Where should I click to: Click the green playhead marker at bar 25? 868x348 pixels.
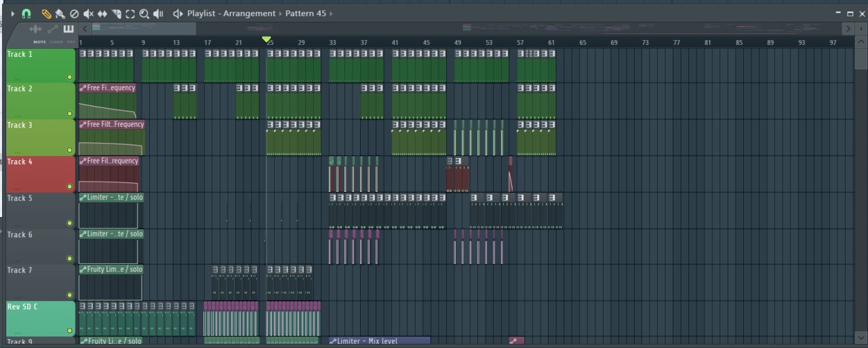tap(267, 40)
